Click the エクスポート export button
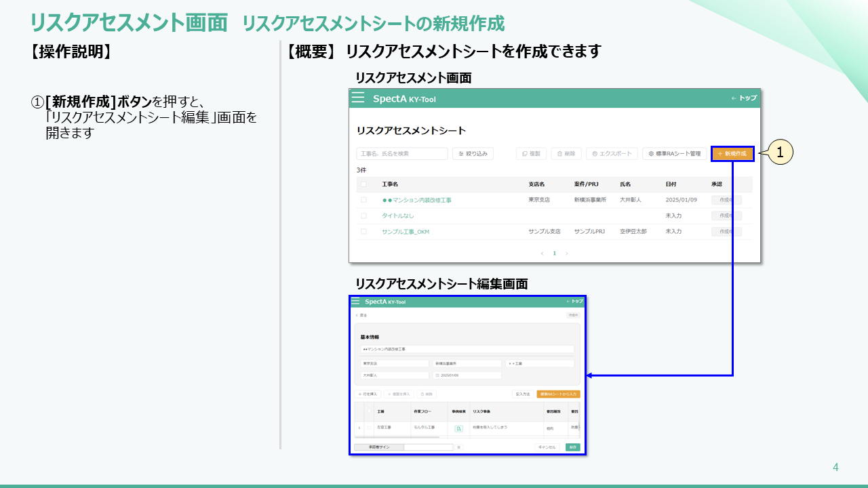The height and width of the screenshot is (488, 868). coord(612,154)
